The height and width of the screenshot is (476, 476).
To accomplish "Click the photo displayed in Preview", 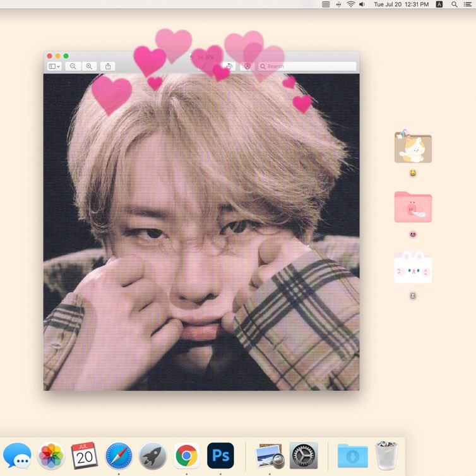I will [x=201, y=232].
